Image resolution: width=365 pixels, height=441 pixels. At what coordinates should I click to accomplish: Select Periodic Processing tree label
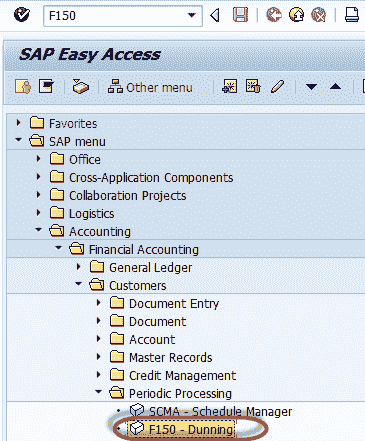point(180,394)
